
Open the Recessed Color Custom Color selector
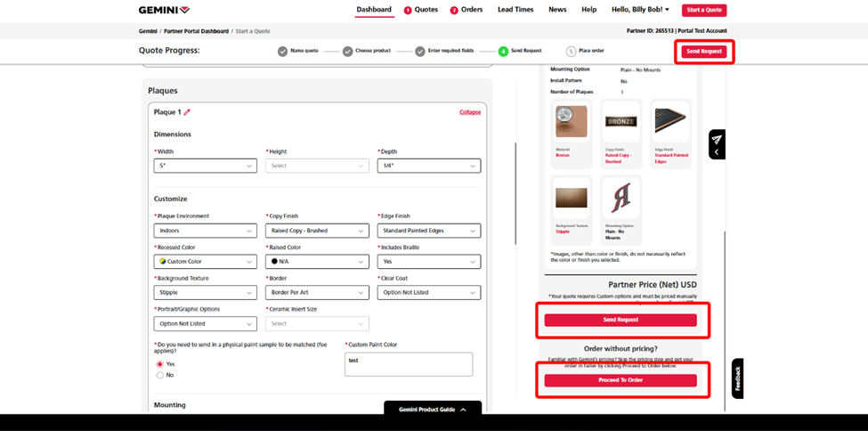205,262
